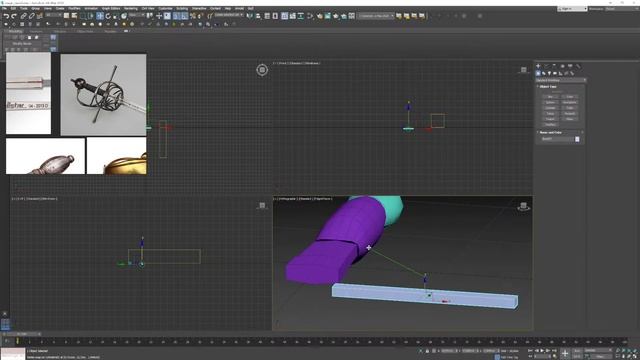The width and height of the screenshot is (640, 360).
Task: Toggle Auto Key mode
Action: point(577,351)
